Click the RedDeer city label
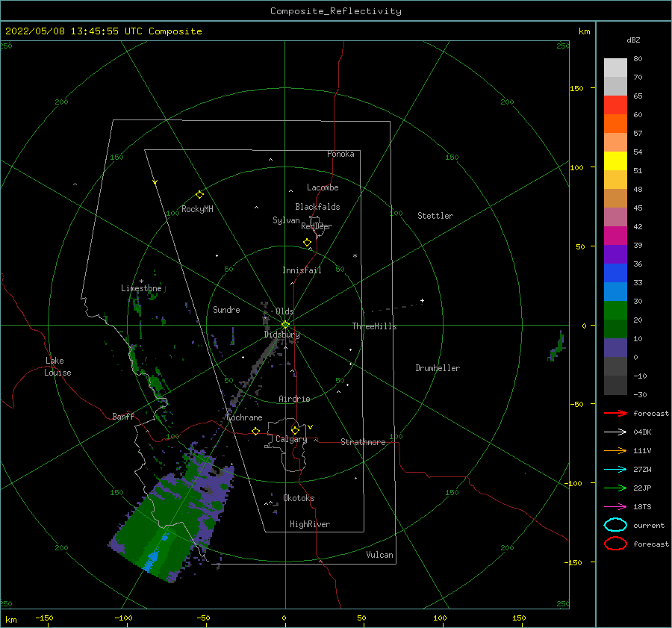672x628 pixels. tap(317, 226)
